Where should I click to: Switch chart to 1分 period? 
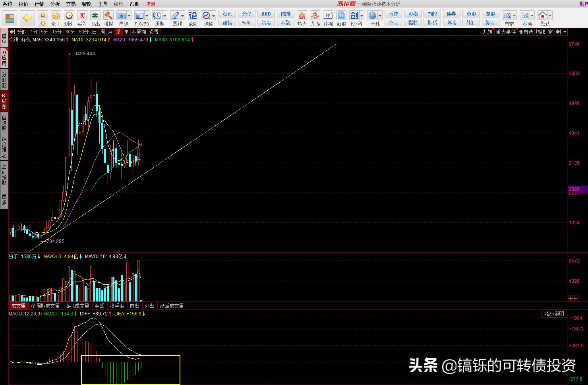(34, 32)
